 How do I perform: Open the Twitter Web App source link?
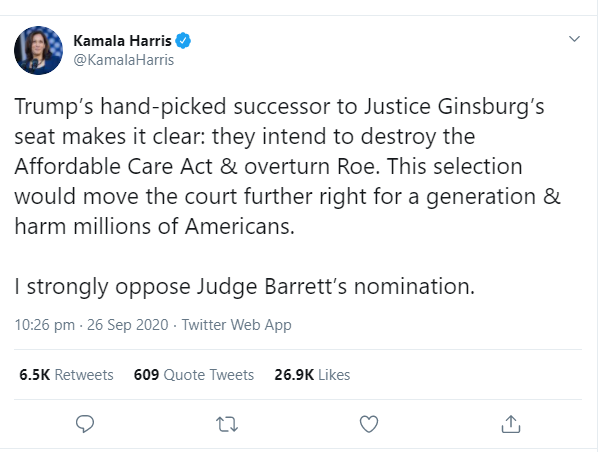coord(237,325)
